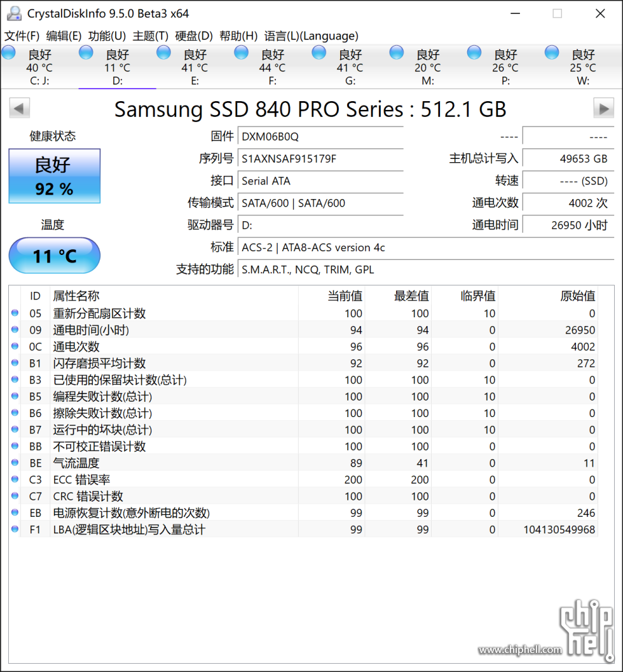Click status dot for attribute B7 row

pyautogui.click(x=15, y=429)
